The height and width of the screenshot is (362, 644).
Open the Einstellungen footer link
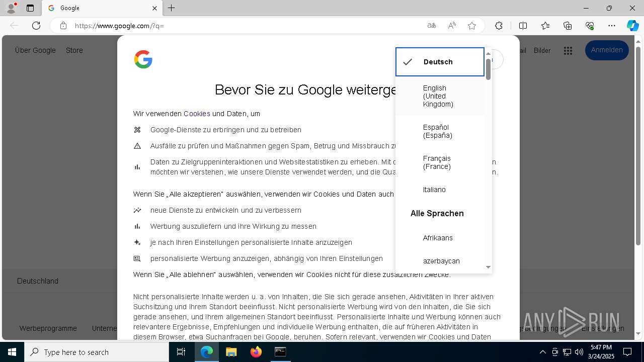603,328
